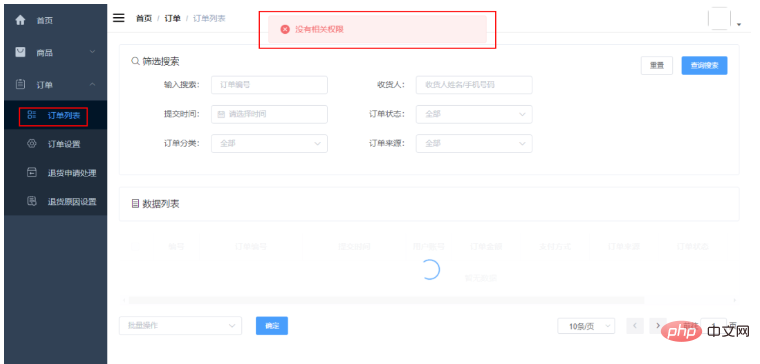Click the 支付方式 column header
The height and width of the screenshot is (364, 760).
pyautogui.click(x=555, y=247)
